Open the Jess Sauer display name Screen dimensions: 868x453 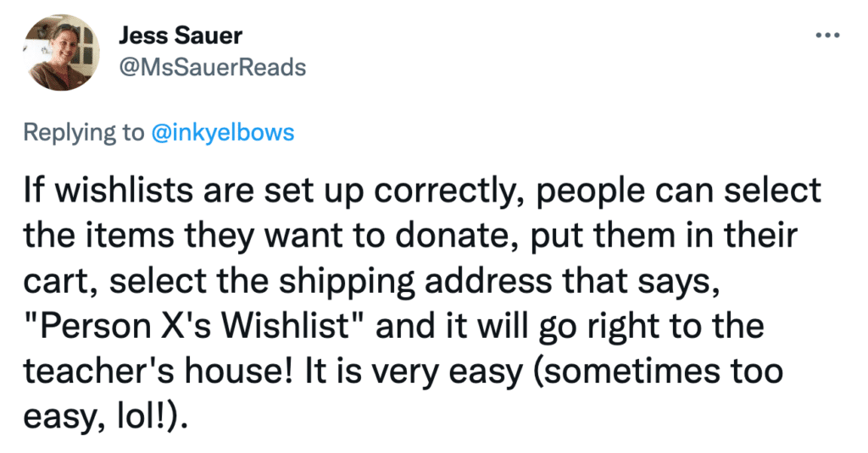(181, 36)
